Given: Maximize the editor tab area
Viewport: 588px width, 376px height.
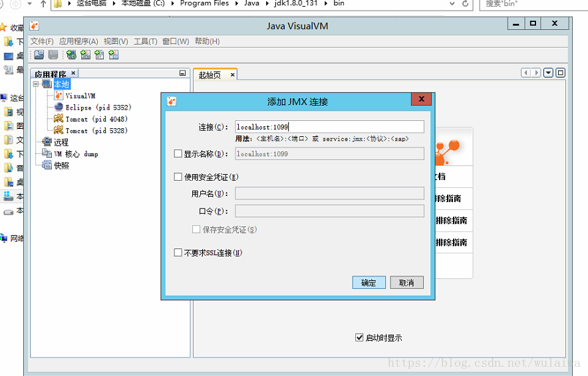Looking at the screenshot, I should pyautogui.click(x=561, y=72).
